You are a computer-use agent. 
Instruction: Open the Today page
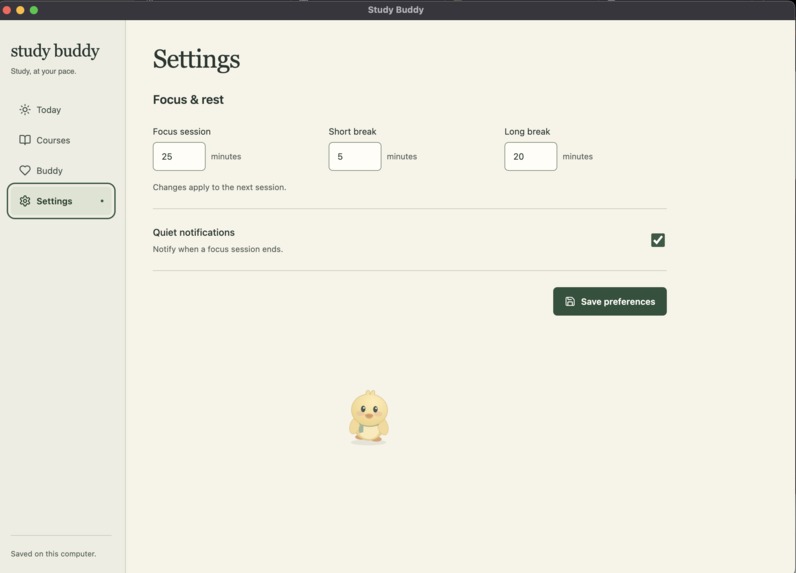click(61, 110)
